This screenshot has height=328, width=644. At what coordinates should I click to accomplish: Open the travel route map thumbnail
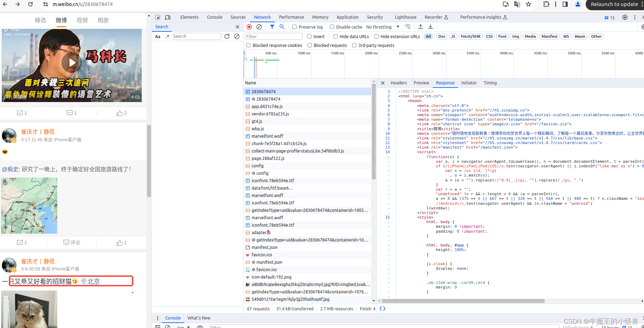tap(29, 205)
